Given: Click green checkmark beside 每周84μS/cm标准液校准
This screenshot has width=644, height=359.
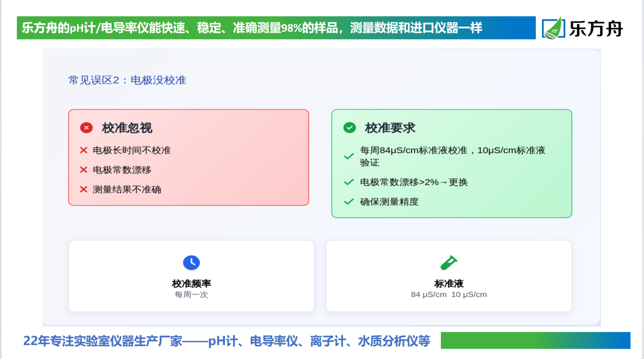Looking at the screenshot, I should coord(348,156).
